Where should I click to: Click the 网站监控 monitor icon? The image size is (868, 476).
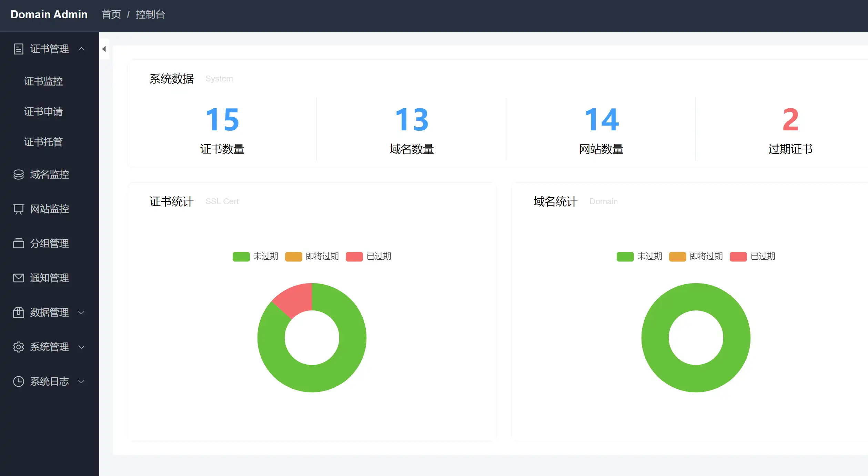point(18,209)
